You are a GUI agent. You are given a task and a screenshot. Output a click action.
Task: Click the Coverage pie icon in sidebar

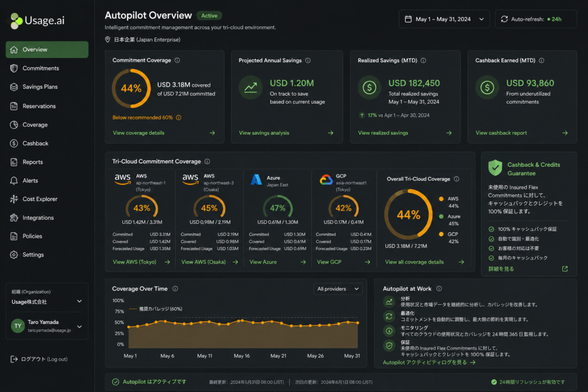14,125
